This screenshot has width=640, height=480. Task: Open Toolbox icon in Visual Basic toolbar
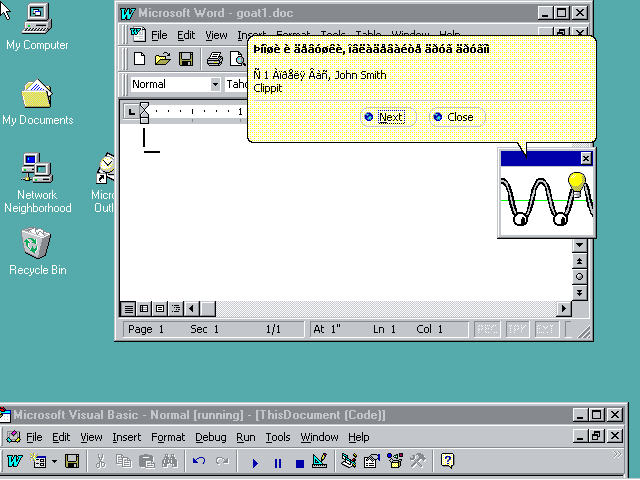pyautogui.click(x=418, y=461)
